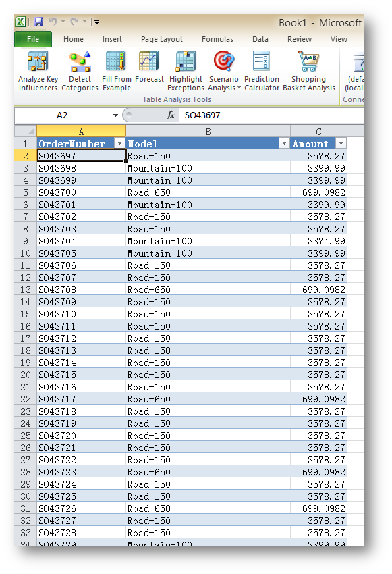Switch to the Formulas tab
Image resolution: width=392 pixels, height=574 pixels.
(x=217, y=39)
